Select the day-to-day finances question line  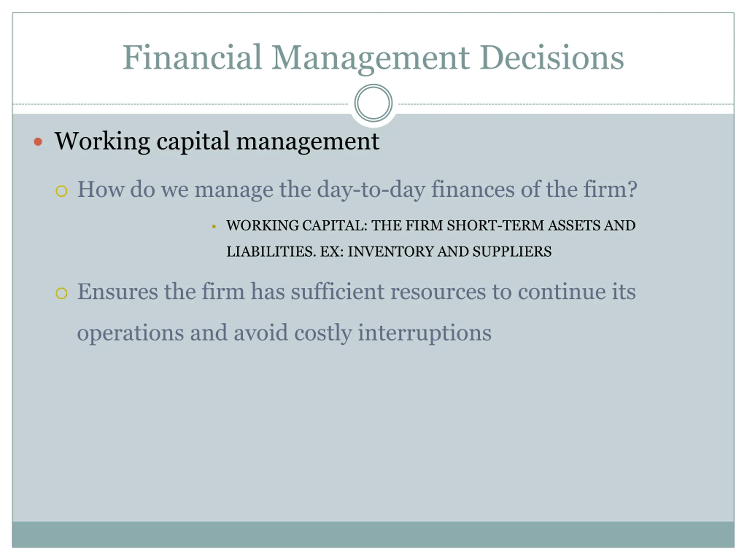click(x=357, y=189)
